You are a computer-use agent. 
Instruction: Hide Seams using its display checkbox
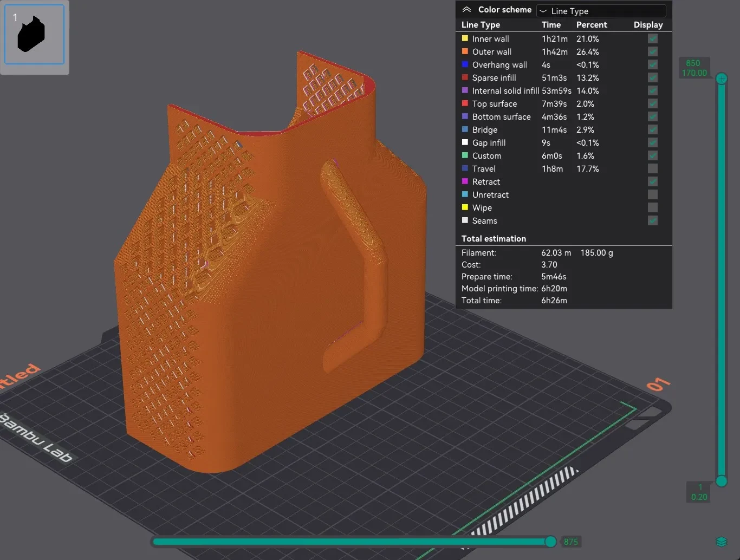(653, 220)
